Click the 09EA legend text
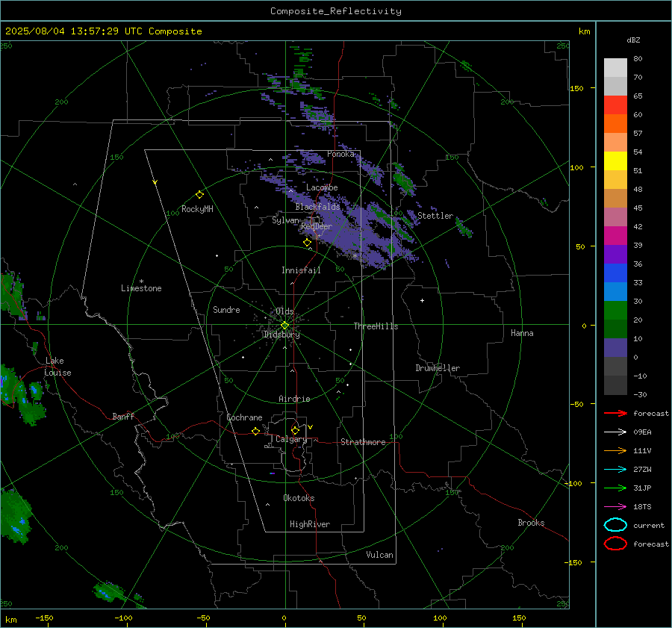This screenshot has width=672, height=628. pos(642,432)
